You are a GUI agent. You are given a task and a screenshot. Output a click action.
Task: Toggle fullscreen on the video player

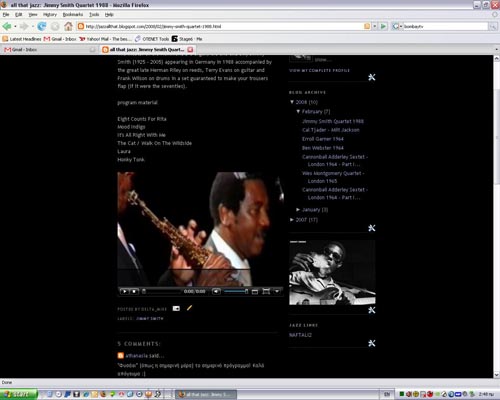tap(266, 291)
